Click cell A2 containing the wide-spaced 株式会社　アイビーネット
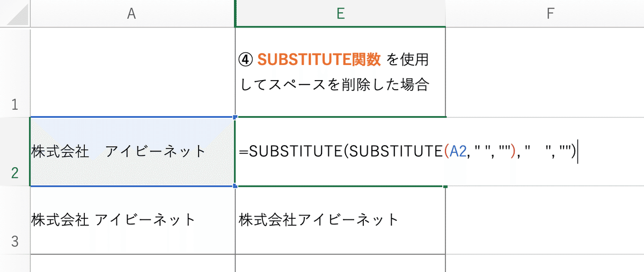 click(x=133, y=152)
